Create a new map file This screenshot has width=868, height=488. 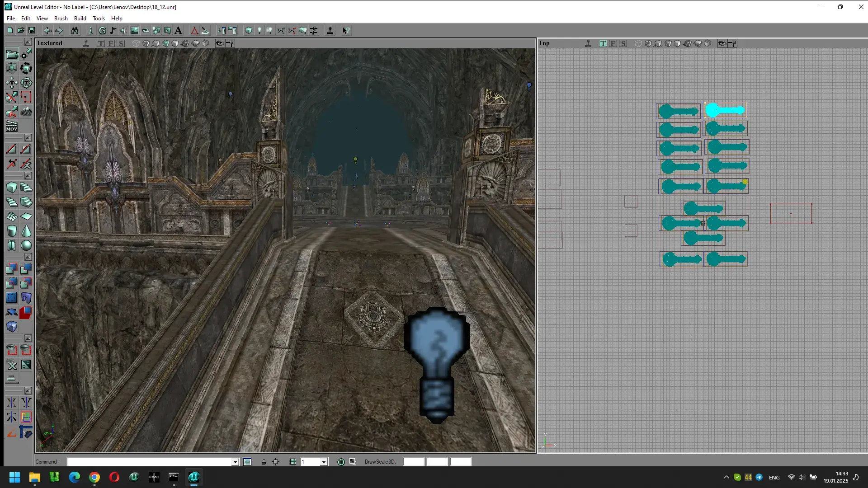(x=10, y=30)
